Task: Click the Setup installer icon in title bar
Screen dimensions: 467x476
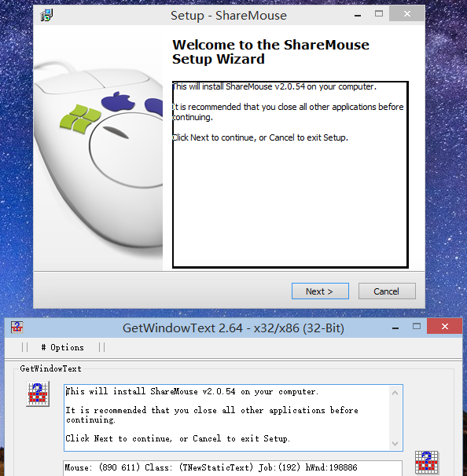Action: pyautogui.click(x=47, y=15)
